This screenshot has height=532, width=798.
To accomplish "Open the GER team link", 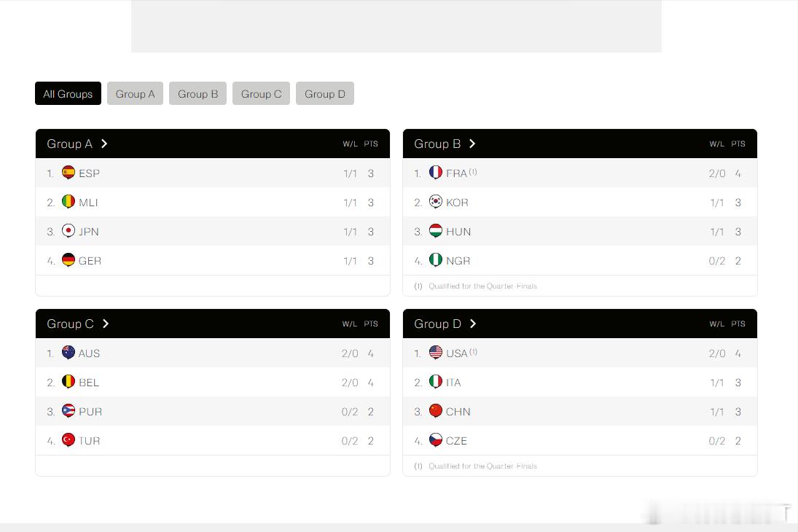I will point(90,261).
